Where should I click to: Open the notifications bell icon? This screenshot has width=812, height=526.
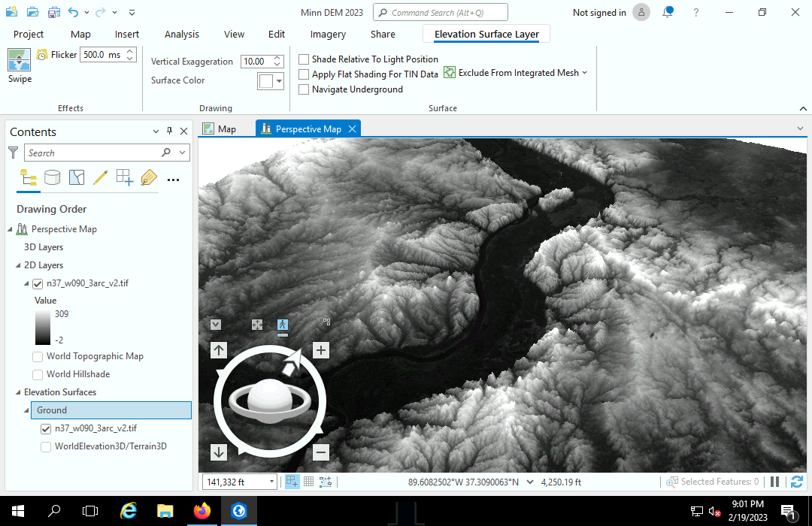click(668, 12)
